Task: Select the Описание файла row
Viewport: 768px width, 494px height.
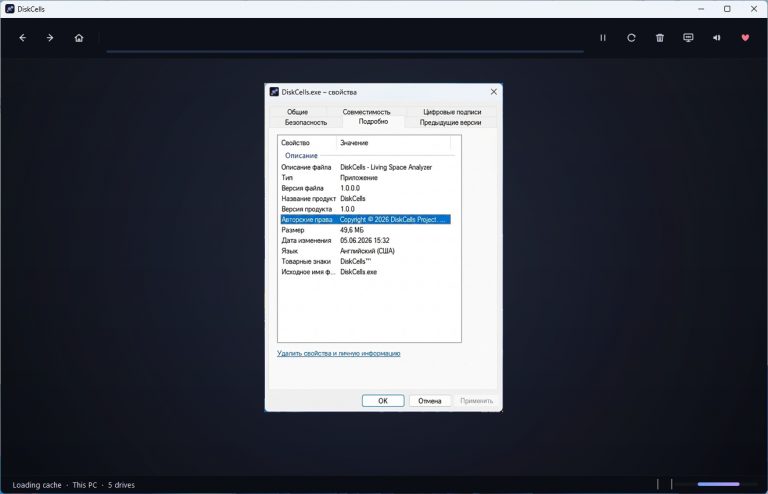Action: tap(365, 167)
